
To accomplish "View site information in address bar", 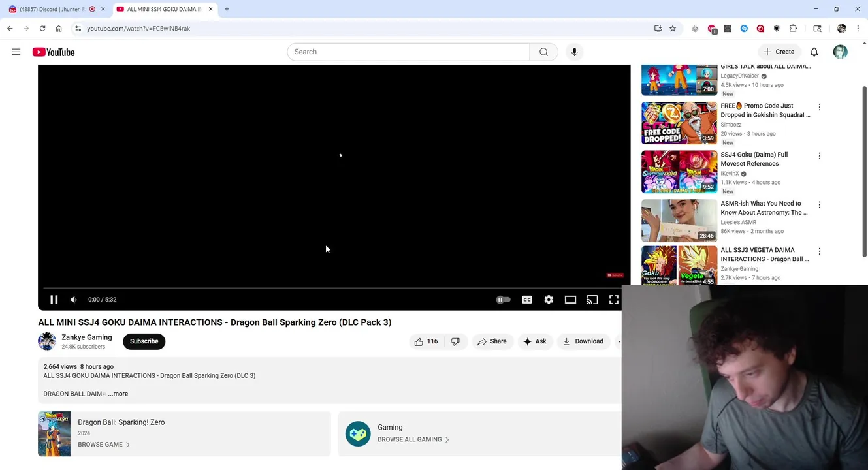I will point(78,29).
